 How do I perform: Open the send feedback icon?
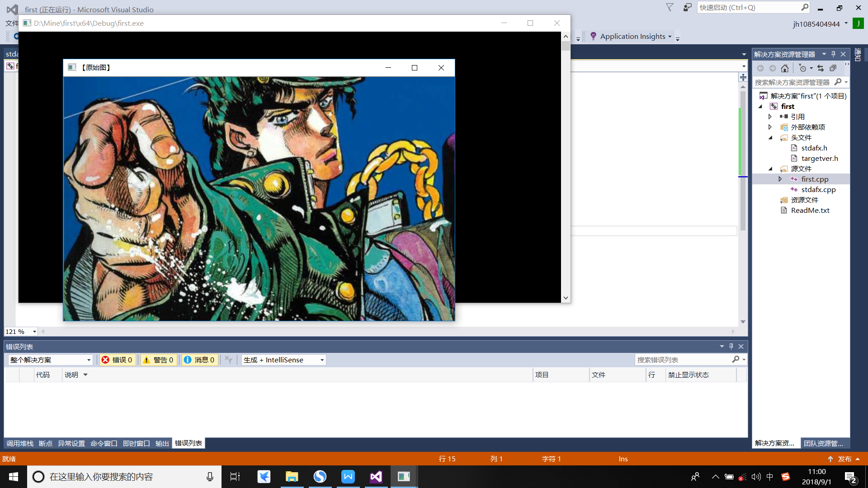click(x=687, y=7)
